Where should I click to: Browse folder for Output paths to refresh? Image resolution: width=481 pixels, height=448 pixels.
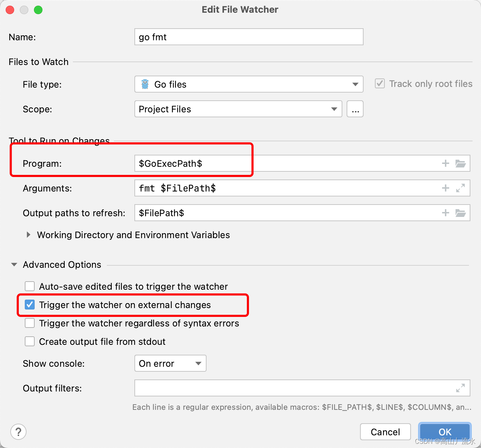(x=460, y=213)
